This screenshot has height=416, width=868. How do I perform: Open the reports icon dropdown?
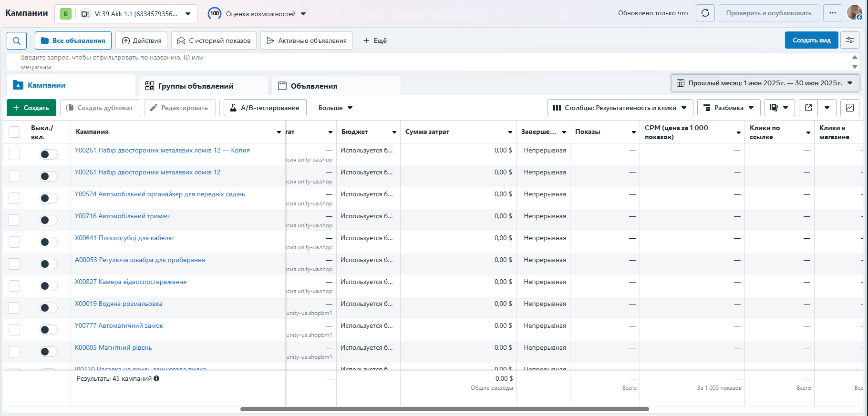pyautogui.click(x=779, y=108)
